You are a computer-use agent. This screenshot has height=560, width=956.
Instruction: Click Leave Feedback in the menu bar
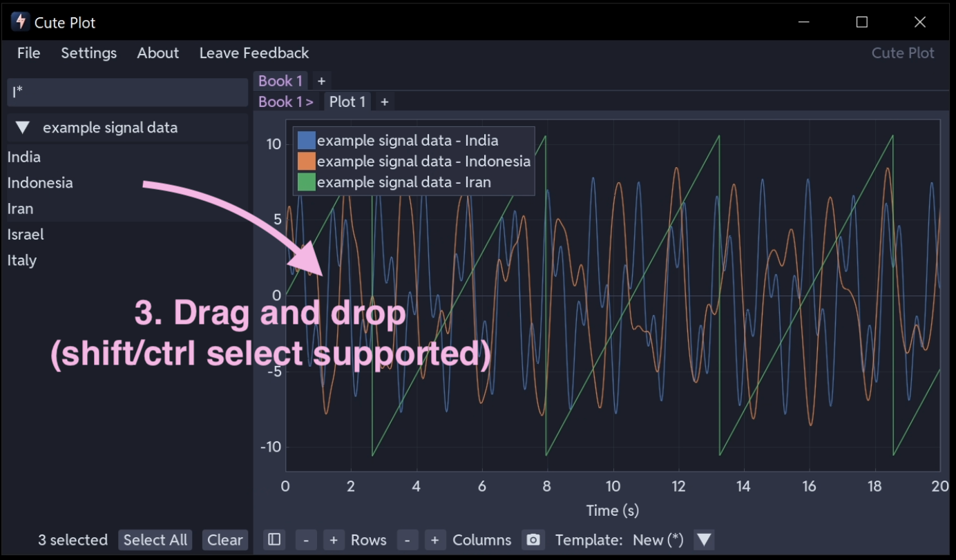click(253, 52)
